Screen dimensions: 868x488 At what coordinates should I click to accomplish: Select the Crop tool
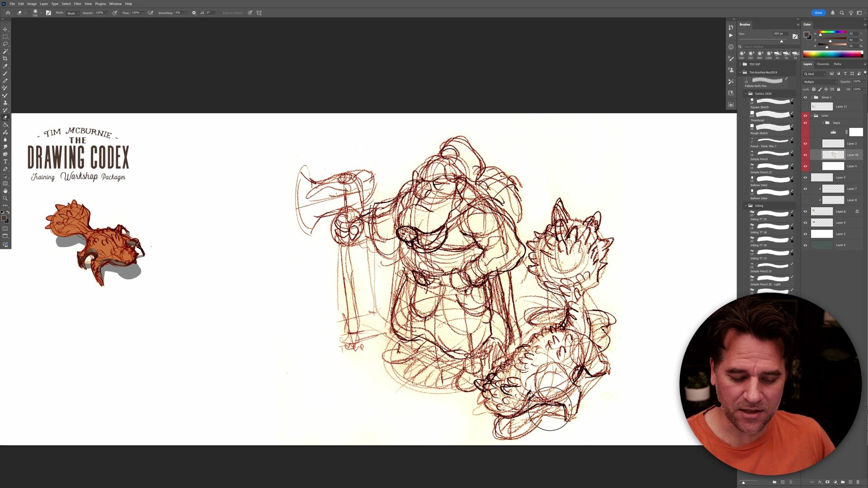point(5,59)
